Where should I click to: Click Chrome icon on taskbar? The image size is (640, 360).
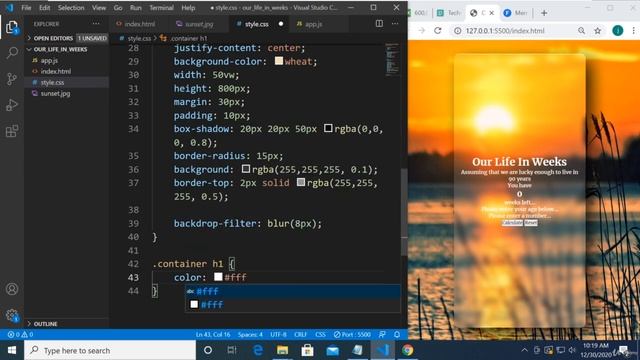pos(407,350)
